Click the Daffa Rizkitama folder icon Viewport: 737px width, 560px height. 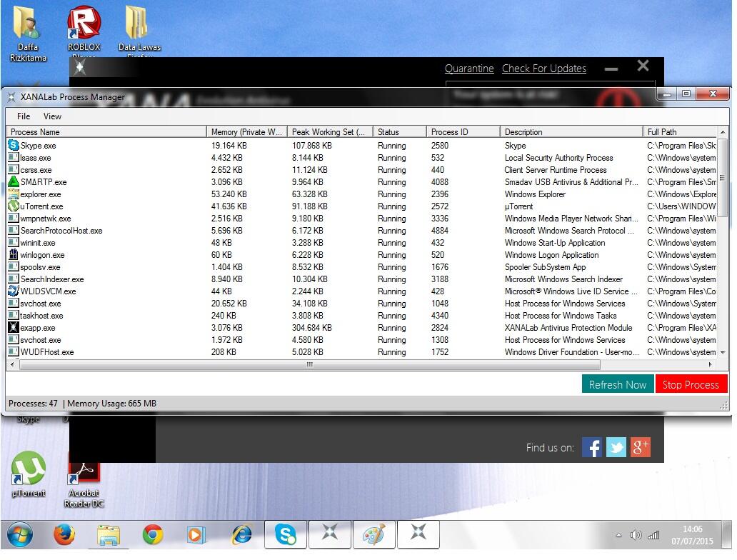click(x=28, y=33)
